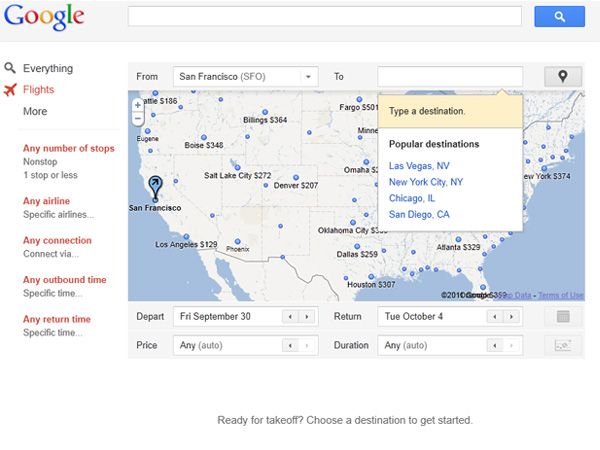
Task: Open More in the left sidebar
Action: tap(35, 111)
